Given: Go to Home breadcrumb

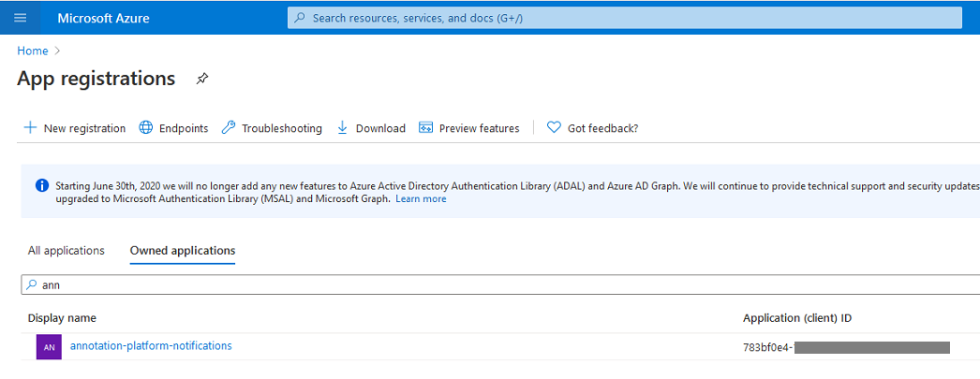Looking at the screenshot, I should pyautogui.click(x=33, y=51).
